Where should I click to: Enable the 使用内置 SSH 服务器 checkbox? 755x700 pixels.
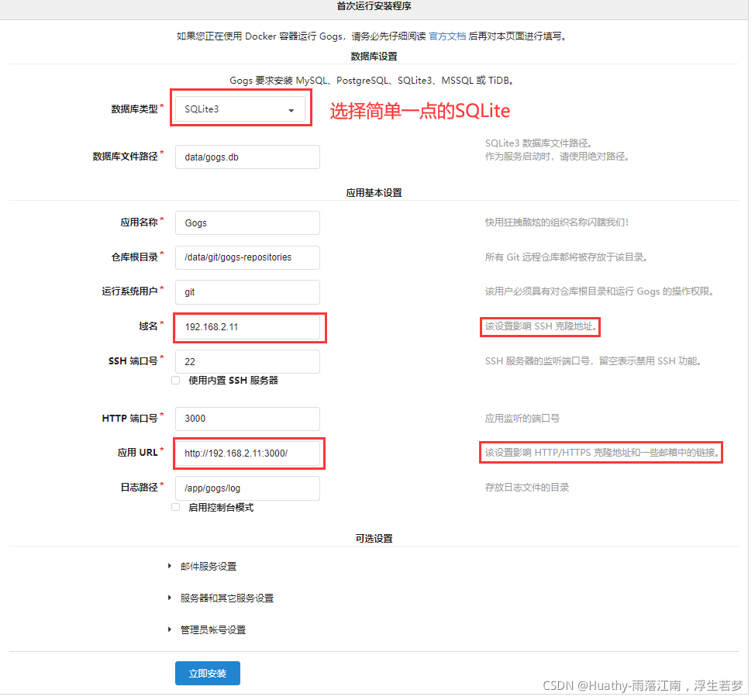[x=175, y=380]
